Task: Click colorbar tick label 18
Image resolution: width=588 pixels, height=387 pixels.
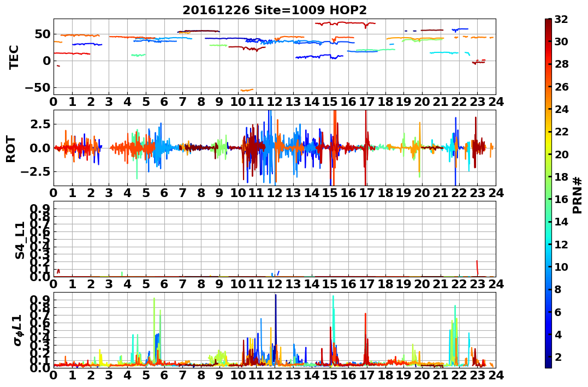Action: point(561,177)
